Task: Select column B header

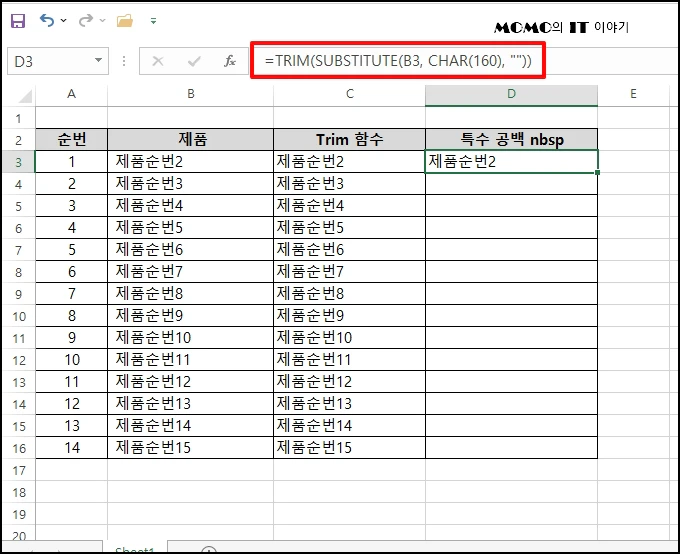Action: tap(190, 94)
